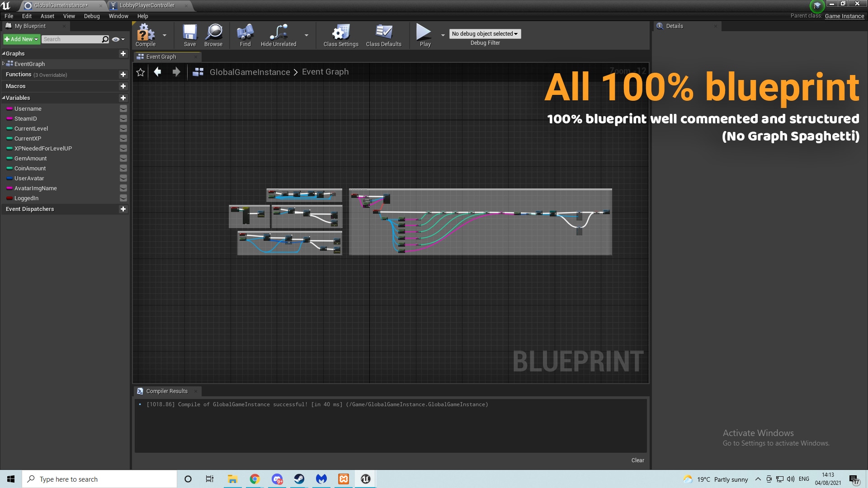868x488 pixels.
Task: Open the Add New dropdown
Action: pos(21,39)
